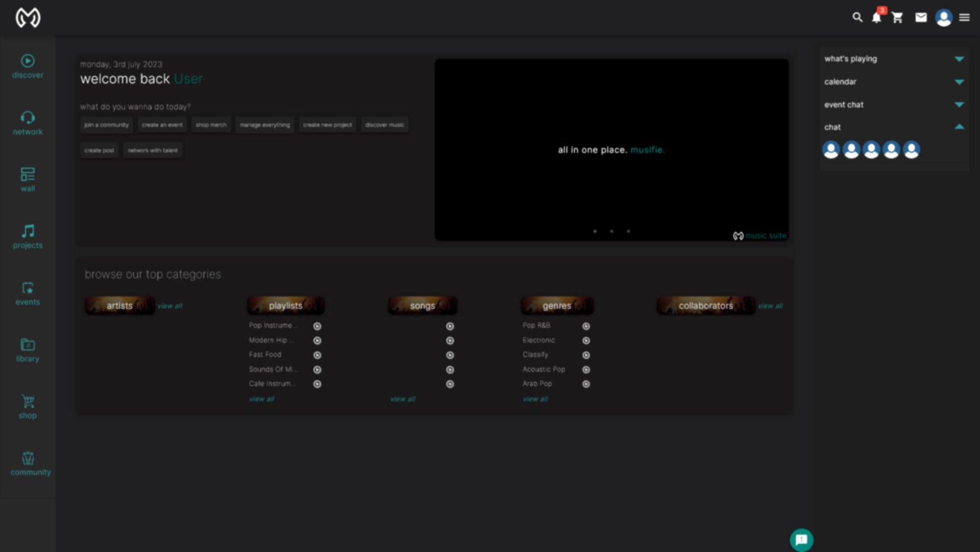
Task: Play the Fast Food playlist
Action: (317, 355)
